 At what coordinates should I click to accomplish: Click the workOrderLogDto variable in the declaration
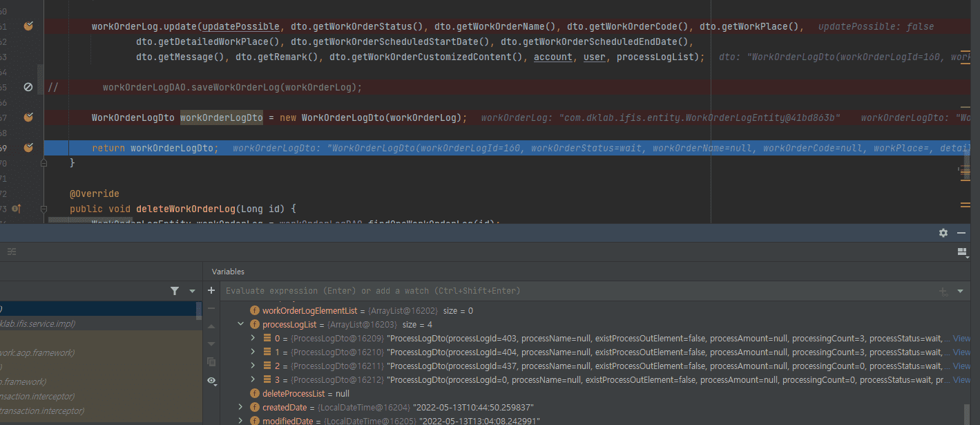click(x=222, y=117)
